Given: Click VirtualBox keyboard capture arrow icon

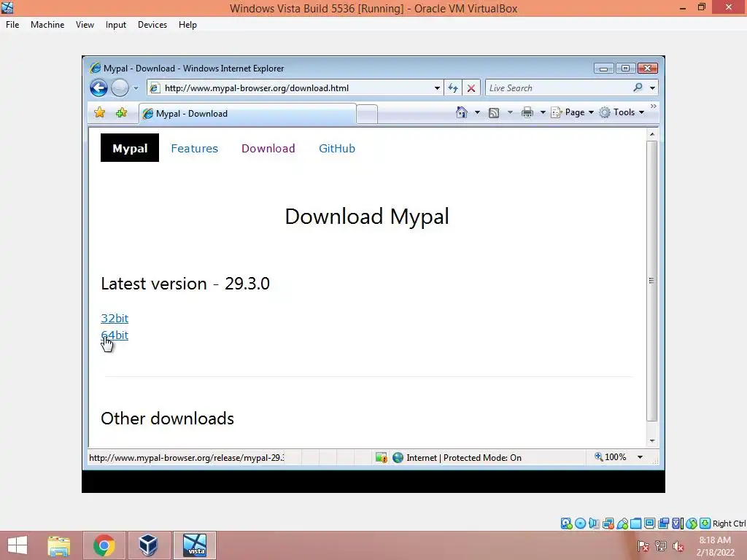Looking at the screenshot, I should [x=705, y=524].
